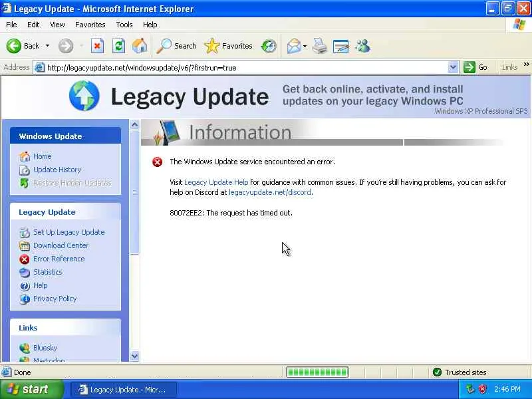Open the Tools menu

124,25
